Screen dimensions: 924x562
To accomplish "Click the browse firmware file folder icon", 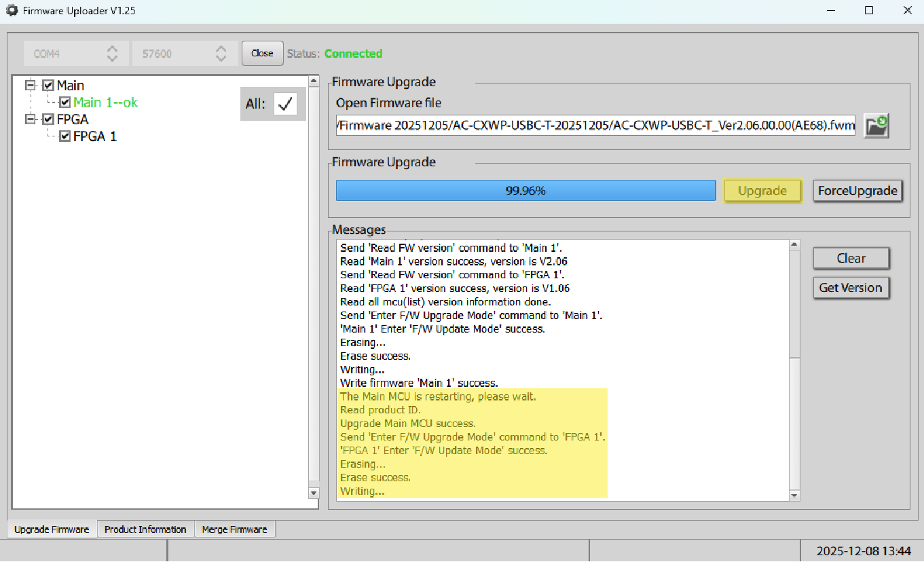I will click(876, 126).
